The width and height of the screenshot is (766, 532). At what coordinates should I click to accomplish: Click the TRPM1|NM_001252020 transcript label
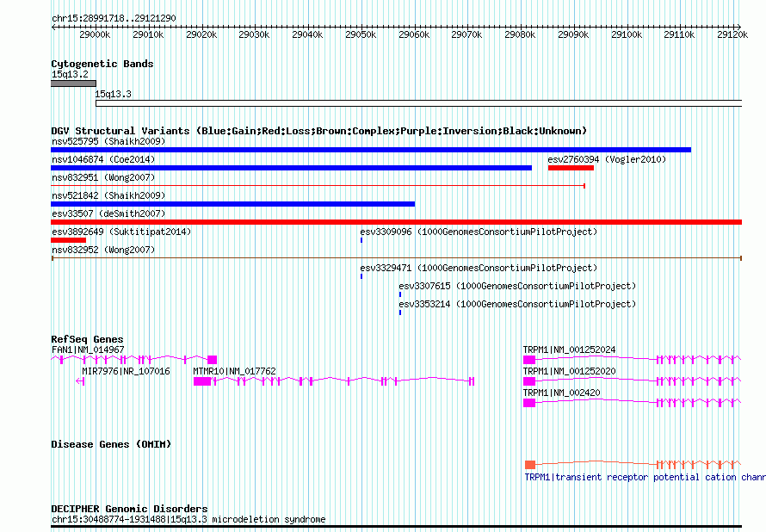(569, 371)
